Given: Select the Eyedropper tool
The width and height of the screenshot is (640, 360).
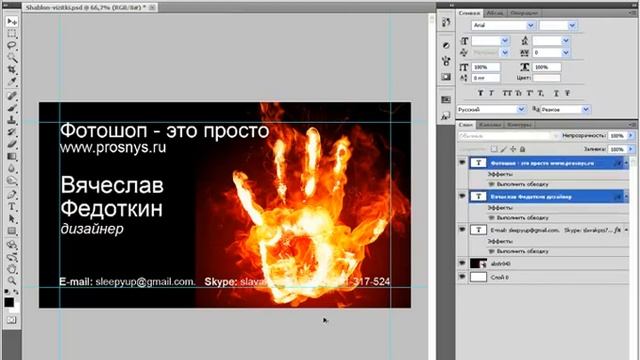Looking at the screenshot, I should [x=12, y=82].
